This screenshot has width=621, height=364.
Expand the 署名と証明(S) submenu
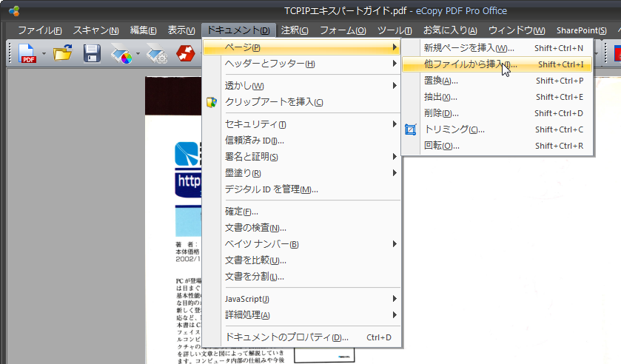[301, 157]
